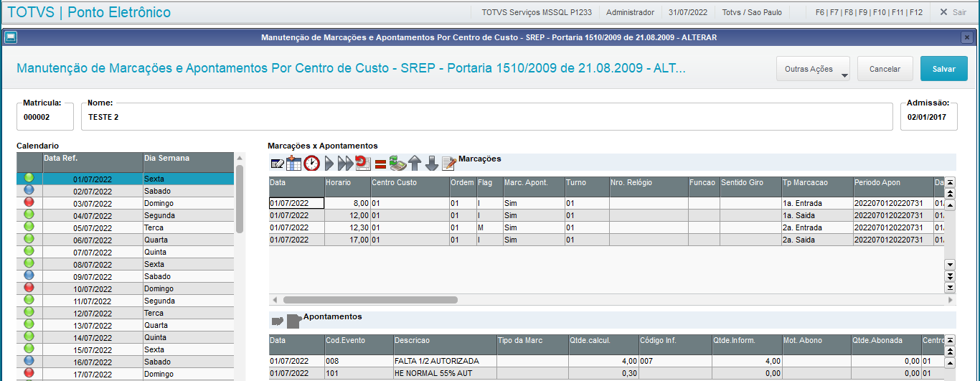Image resolution: width=980 pixels, height=381 pixels.
Task: Click Sair in the top bar
Action: point(953,12)
